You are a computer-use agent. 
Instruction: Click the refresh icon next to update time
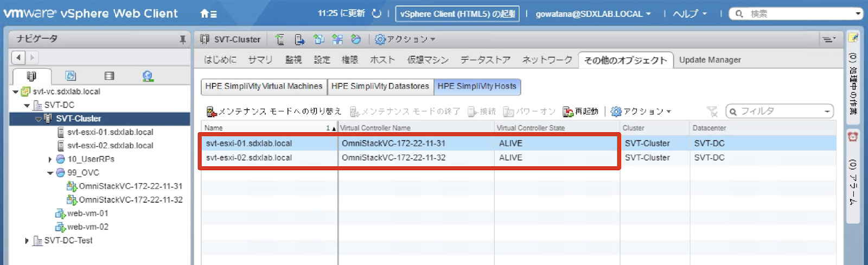376,14
